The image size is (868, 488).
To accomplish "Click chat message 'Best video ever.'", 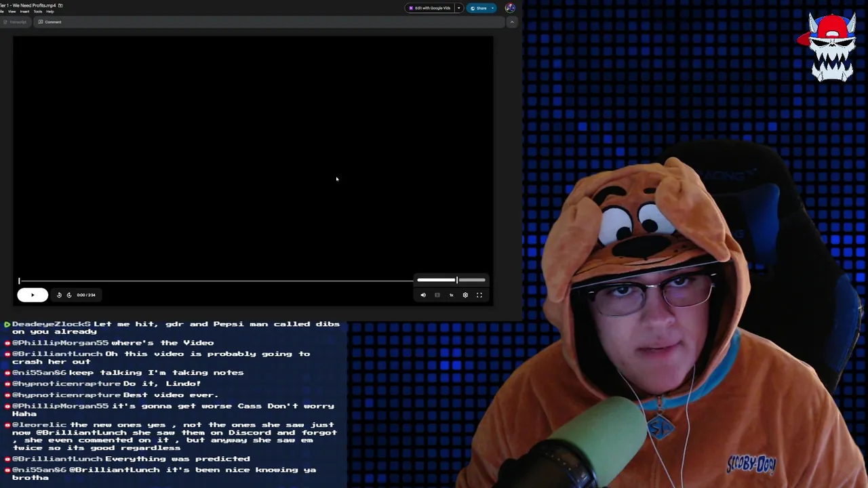I will [170, 395].
